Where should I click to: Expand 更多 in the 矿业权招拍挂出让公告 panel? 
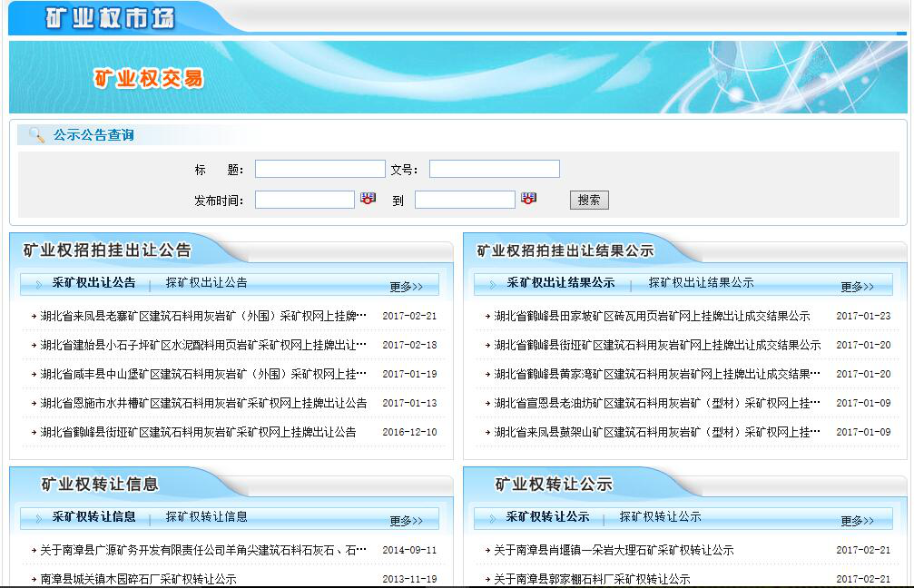pos(406,287)
